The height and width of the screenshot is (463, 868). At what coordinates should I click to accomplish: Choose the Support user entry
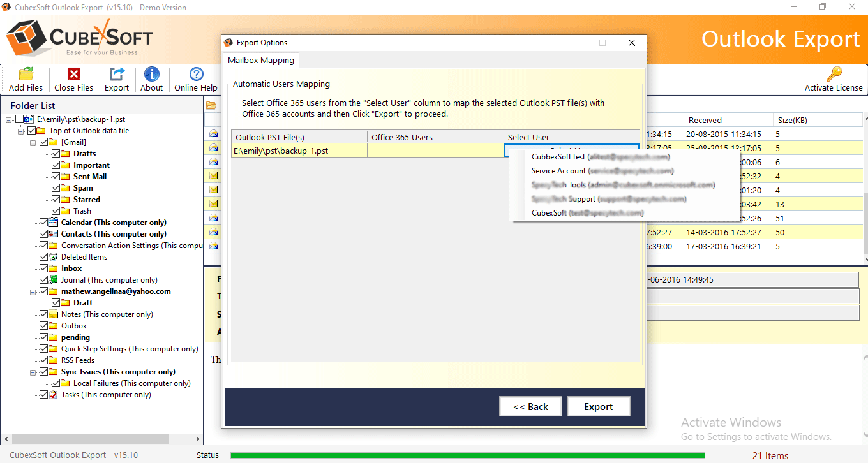[609, 199]
